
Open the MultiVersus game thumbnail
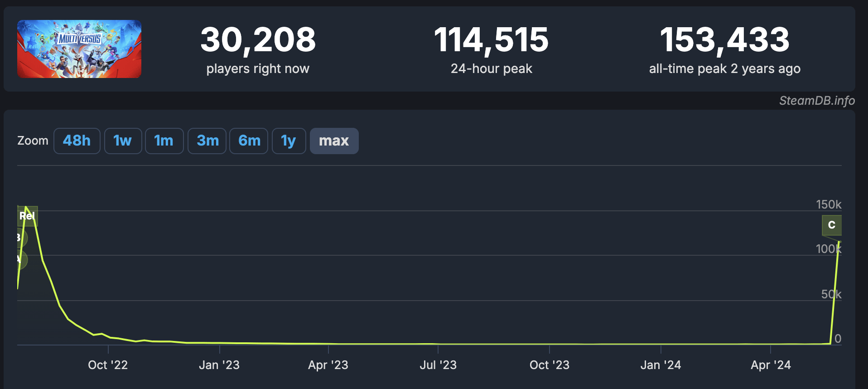click(x=79, y=49)
